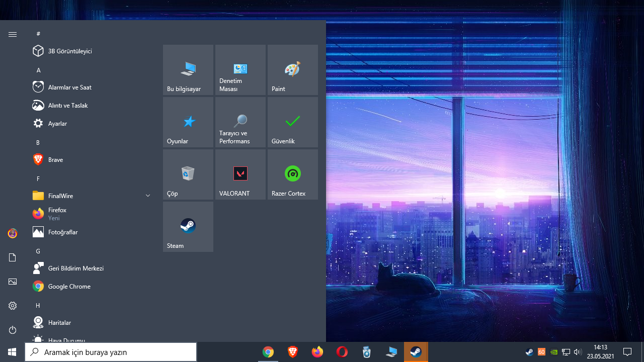Screen dimensions: 644x362
Task: Click the 'G' letter group header
Action: point(38,251)
